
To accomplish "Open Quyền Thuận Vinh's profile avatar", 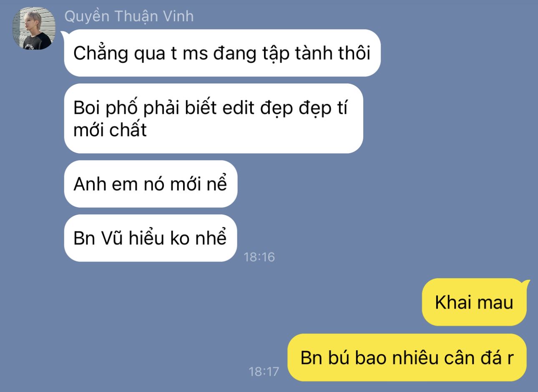I will 34,28.
